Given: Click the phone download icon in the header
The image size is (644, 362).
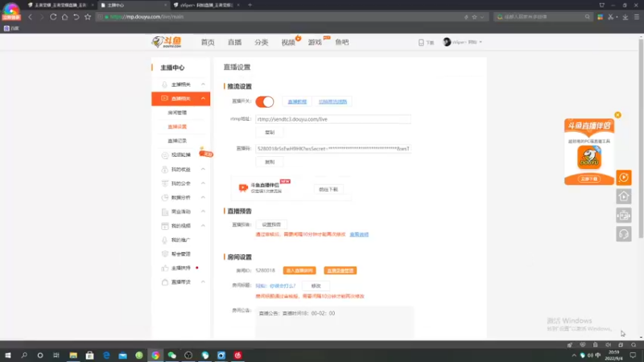Looking at the screenshot, I should (421, 43).
